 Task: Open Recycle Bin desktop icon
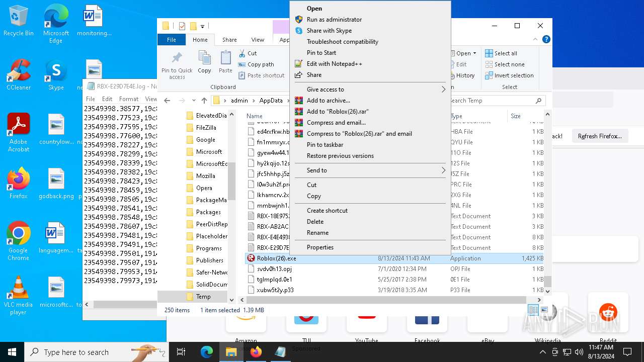pyautogui.click(x=18, y=21)
